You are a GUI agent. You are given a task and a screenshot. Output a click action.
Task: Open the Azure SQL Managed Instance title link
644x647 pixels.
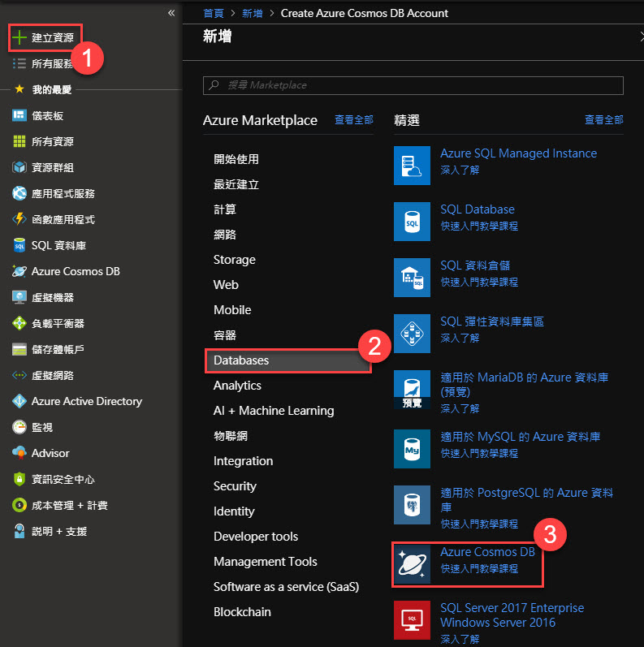[518, 153]
